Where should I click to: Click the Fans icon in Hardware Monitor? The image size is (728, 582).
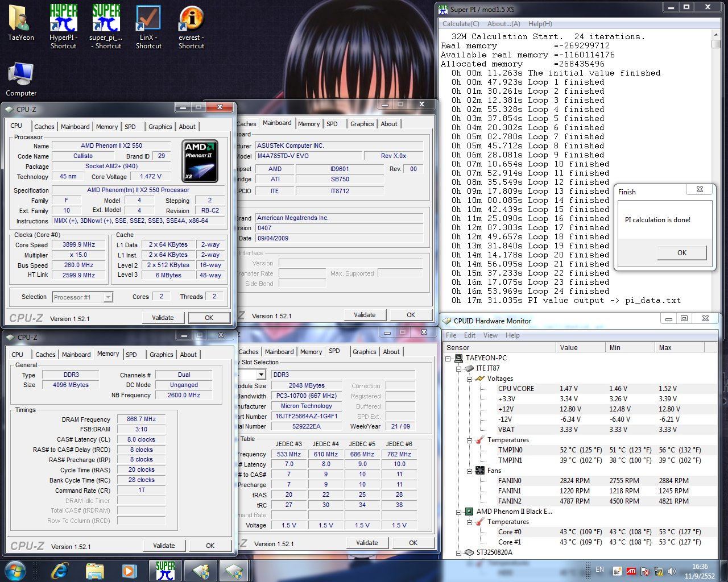click(x=479, y=471)
